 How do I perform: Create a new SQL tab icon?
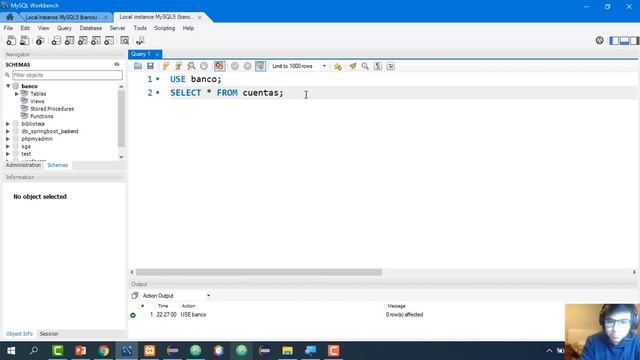click(x=11, y=40)
